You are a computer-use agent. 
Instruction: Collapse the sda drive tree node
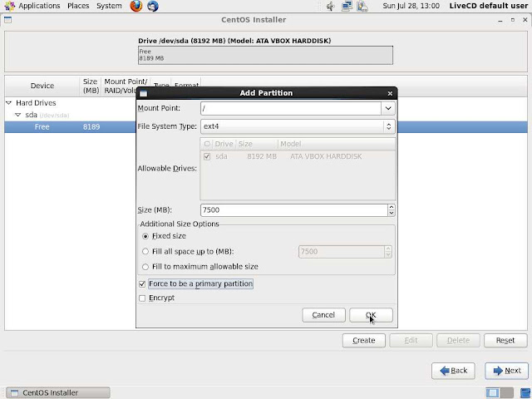[x=18, y=115]
